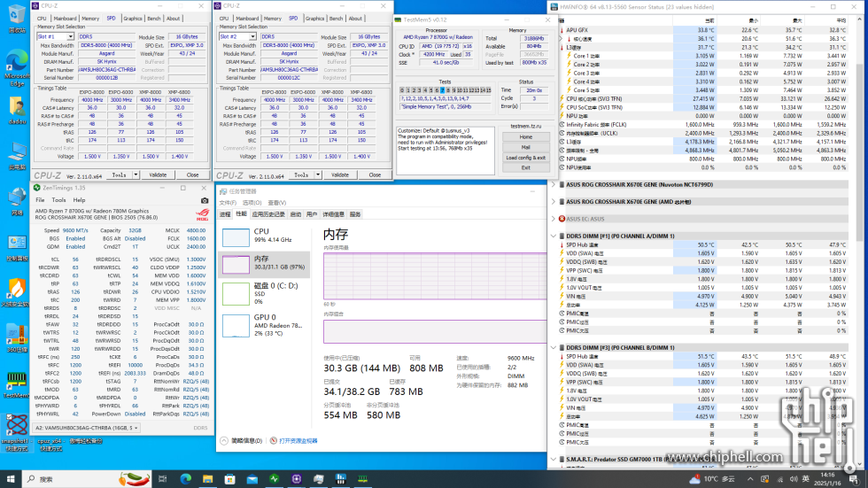Collapse DDR5 DIMM [#3] sensor group
This screenshot has height=488, width=868.
point(553,348)
